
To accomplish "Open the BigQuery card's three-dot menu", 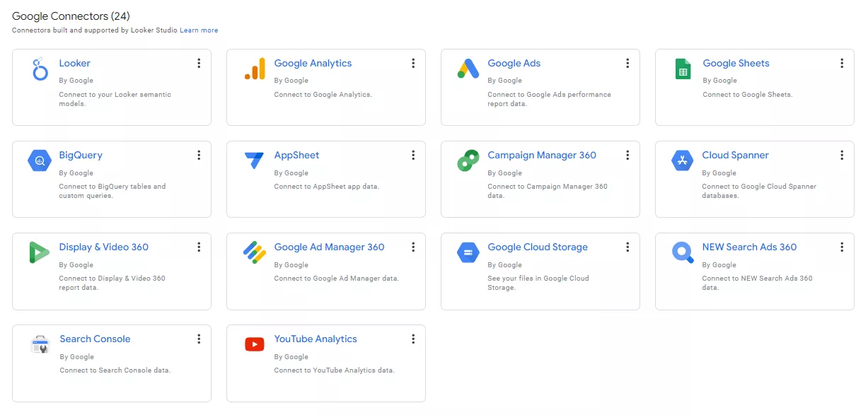I will tap(199, 156).
